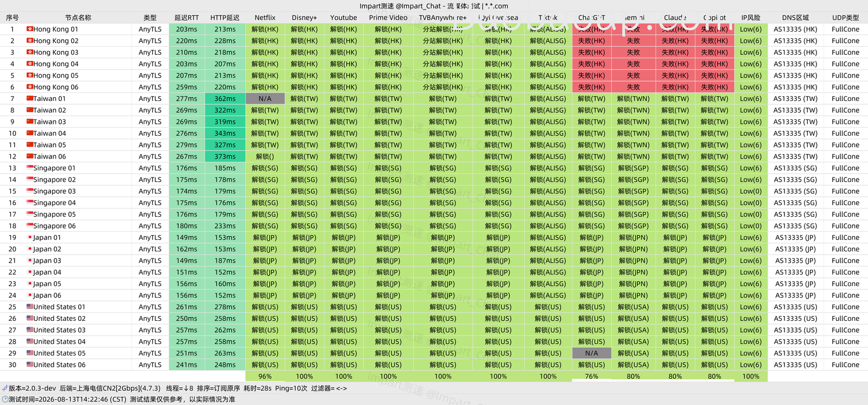Select the 149ms RTT cell for Japan 01
The image size is (868, 405).
click(187, 237)
